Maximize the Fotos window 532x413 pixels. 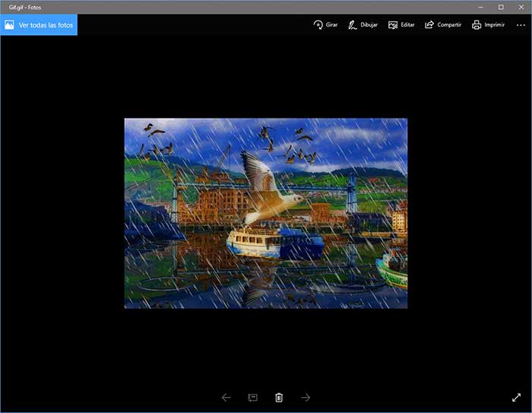pyautogui.click(x=501, y=7)
